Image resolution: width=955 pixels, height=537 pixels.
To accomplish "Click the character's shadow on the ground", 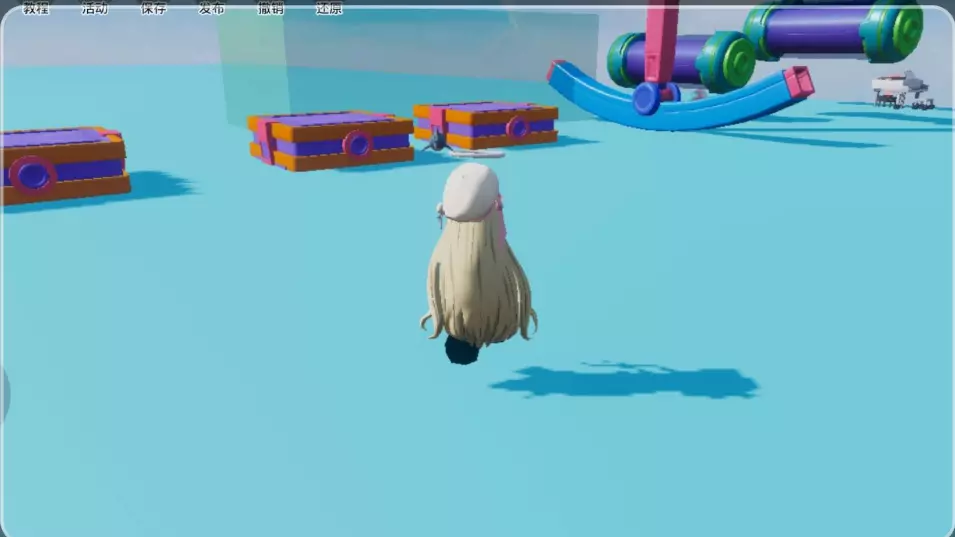I will click(x=630, y=381).
